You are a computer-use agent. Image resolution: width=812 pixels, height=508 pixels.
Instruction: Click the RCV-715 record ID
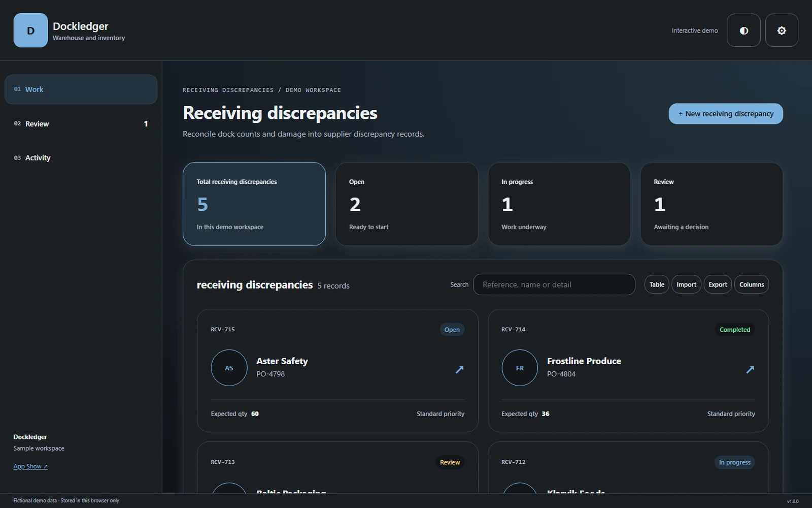pyautogui.click(x=223, y=329)
